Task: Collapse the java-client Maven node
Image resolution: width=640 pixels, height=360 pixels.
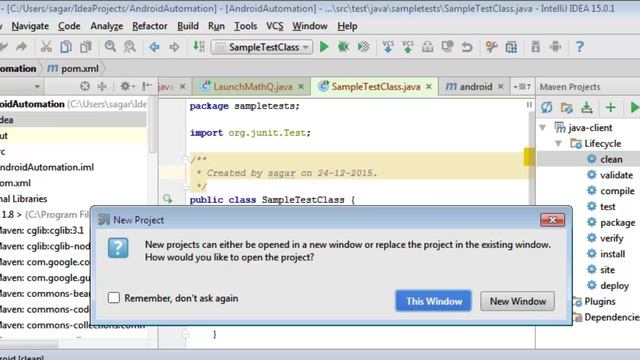Action: click(543, 128)
